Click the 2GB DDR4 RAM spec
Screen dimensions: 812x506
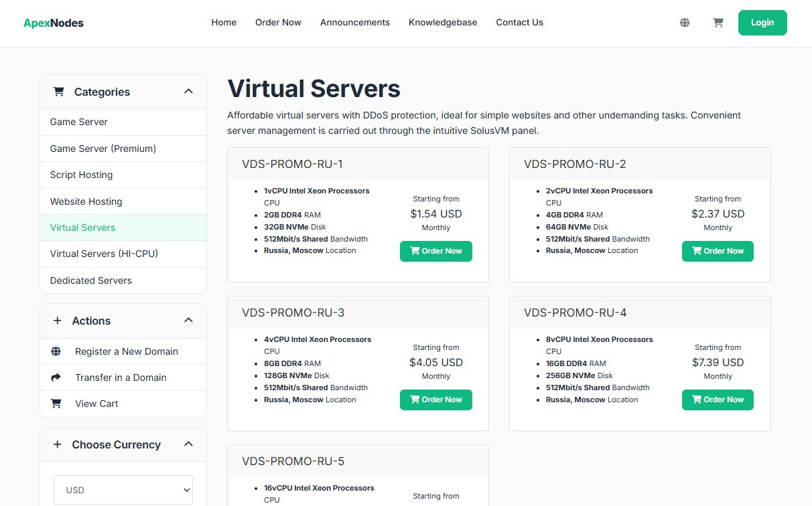(292, 215)
